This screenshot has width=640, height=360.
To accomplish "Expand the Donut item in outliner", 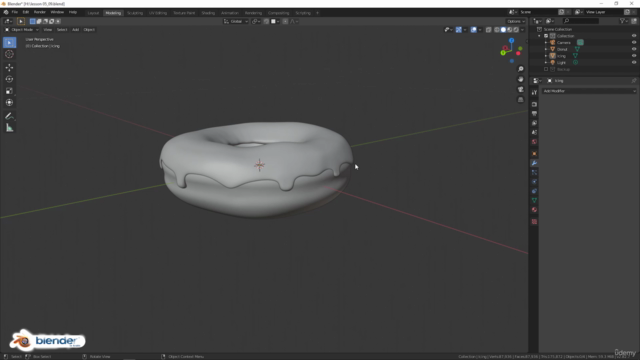I will pyautogui.click(x=546, y=49).
